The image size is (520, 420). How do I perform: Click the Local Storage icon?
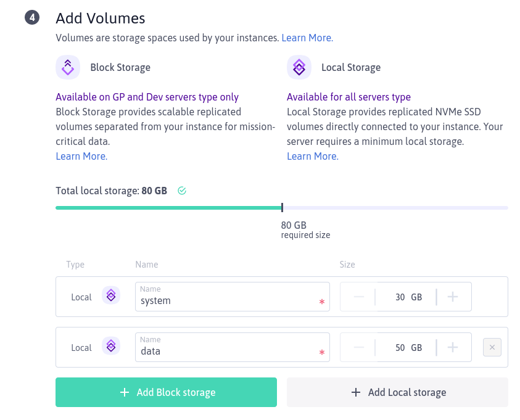[x=299, y=67]
